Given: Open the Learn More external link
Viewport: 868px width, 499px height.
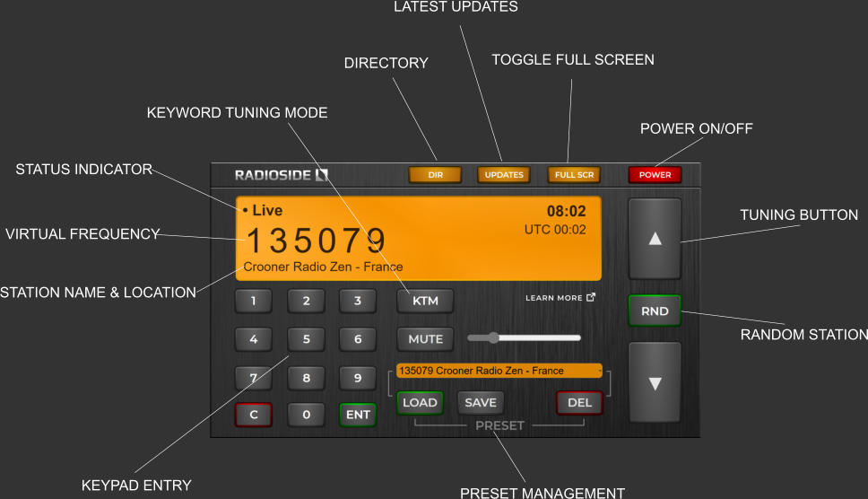Looking at the screenshot, I should coord(560,298).
